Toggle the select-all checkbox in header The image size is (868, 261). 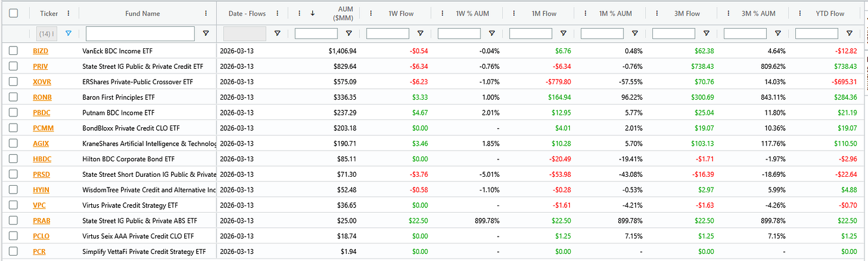[x=14, y=13]
